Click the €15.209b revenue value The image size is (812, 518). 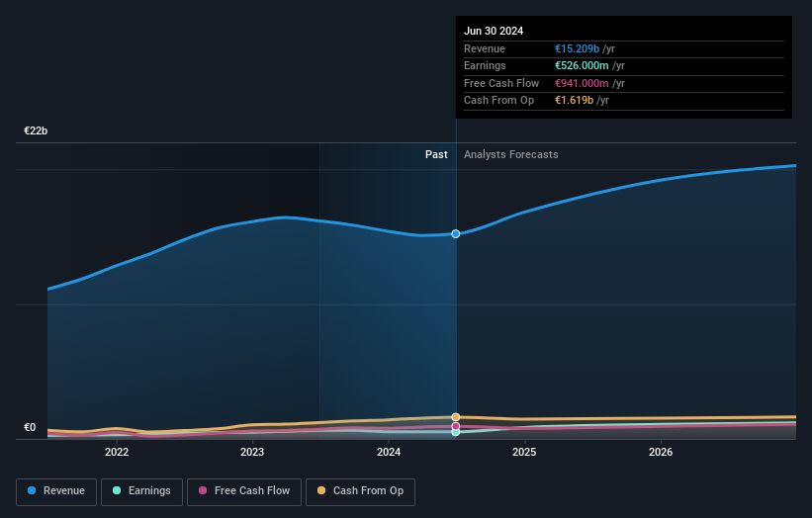coord(577,48)
